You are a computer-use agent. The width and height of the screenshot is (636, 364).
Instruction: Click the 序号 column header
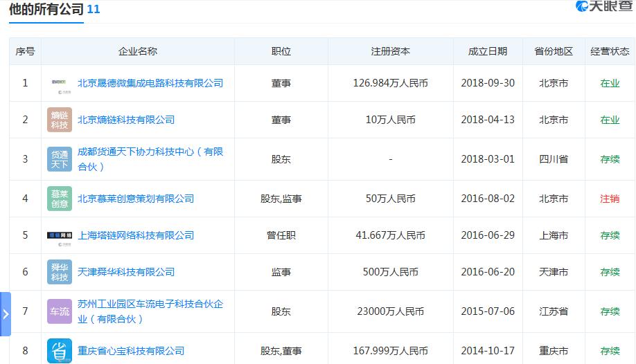click(25, 51)
